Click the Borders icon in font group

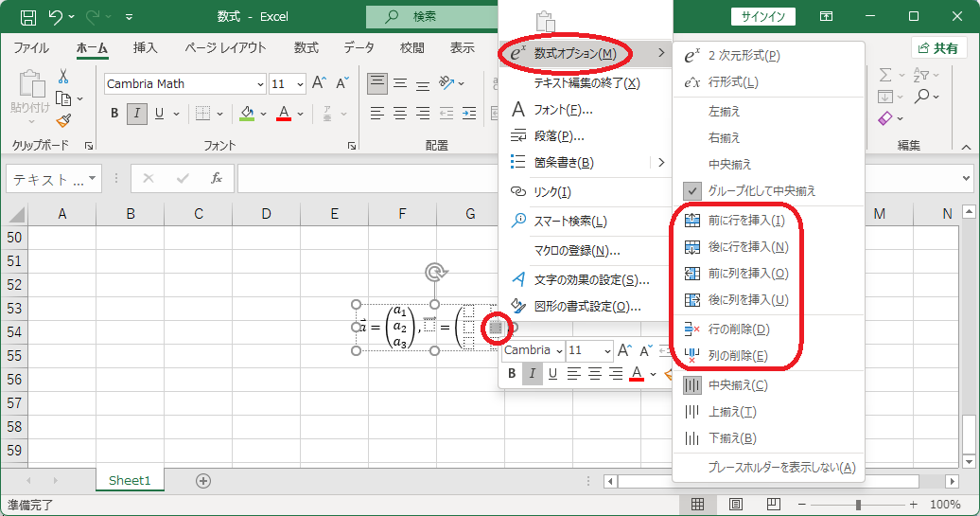click(x=202, y=114)
